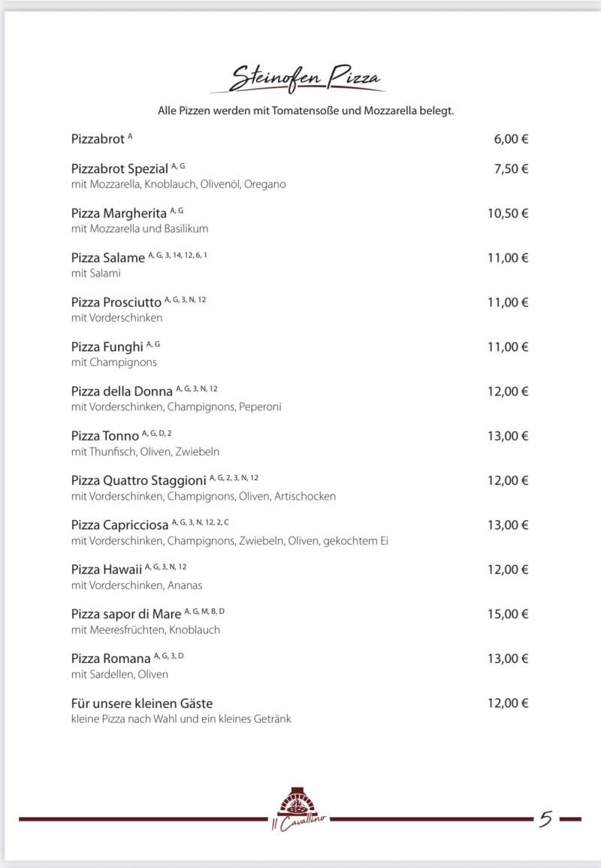
Task: Click the Für unsere kleinen Gäste offer
Action: pos(142,703)
